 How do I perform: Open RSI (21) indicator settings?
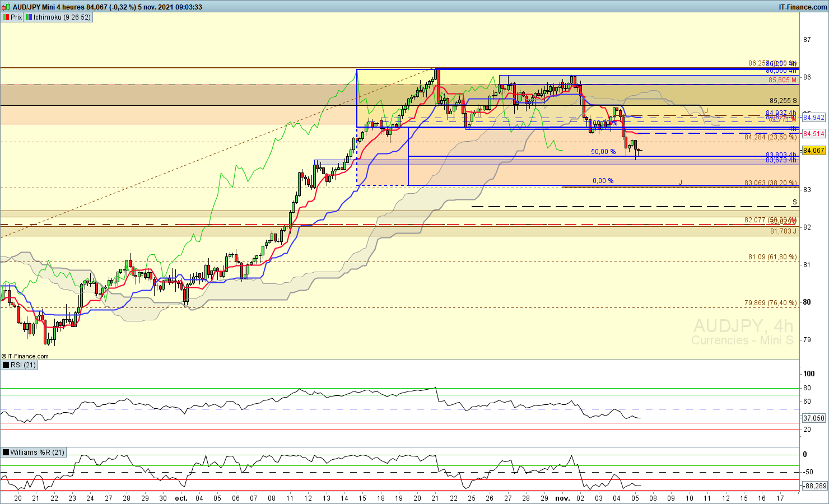[23, 365]
